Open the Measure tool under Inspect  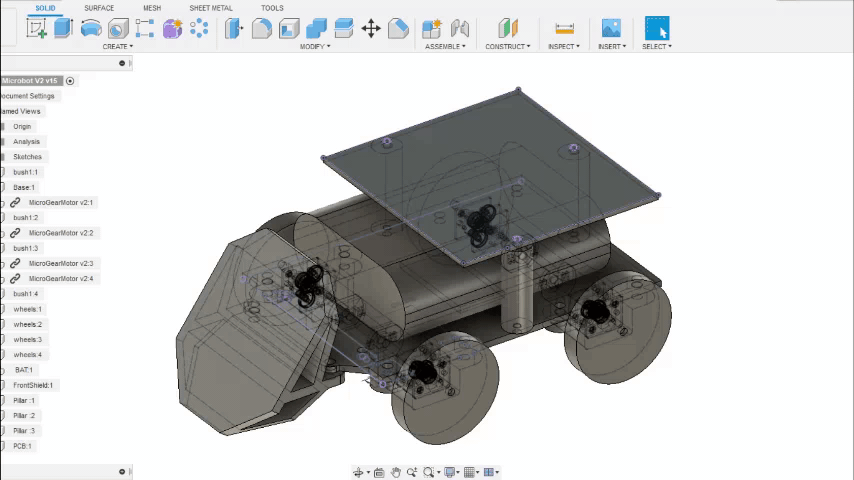pyautogui.click(x=564, y=28)
